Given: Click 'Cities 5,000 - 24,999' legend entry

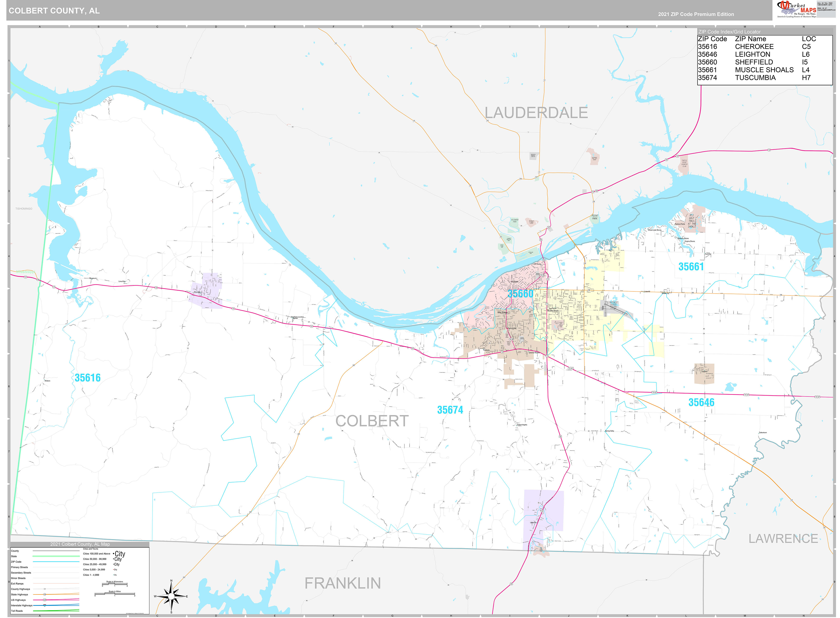Looking at the screenshot, I should [x=94, y=570].
